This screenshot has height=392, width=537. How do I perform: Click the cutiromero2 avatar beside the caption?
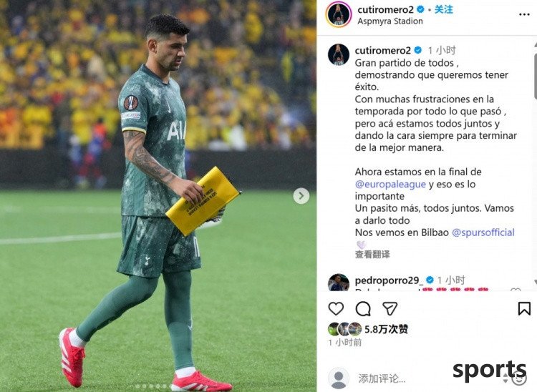tap(339, 54)
